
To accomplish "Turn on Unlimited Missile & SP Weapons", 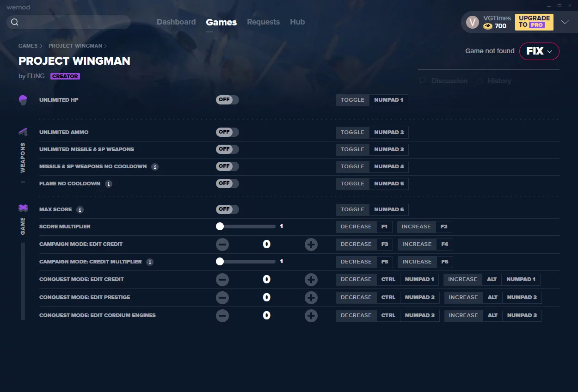I will (x=228, y=149).
